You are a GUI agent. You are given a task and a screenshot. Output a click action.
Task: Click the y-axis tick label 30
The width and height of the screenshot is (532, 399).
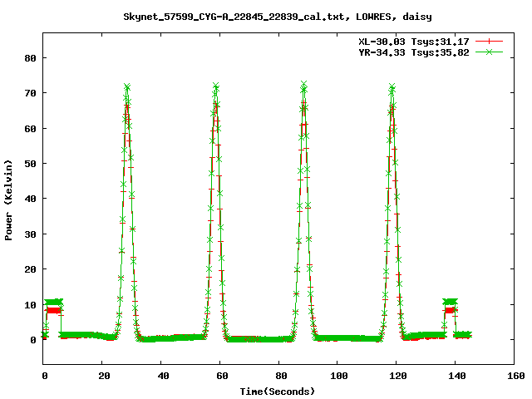(30, 234)
